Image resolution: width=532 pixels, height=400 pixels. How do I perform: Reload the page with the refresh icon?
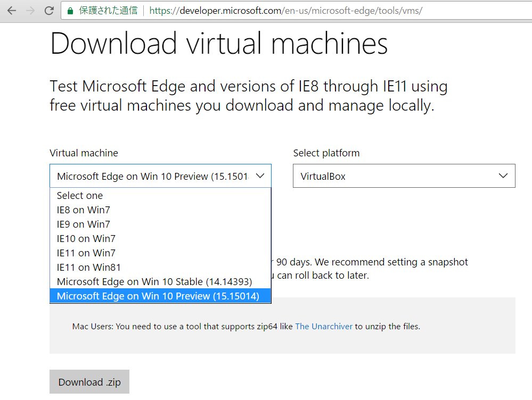(x=49, y=11)
